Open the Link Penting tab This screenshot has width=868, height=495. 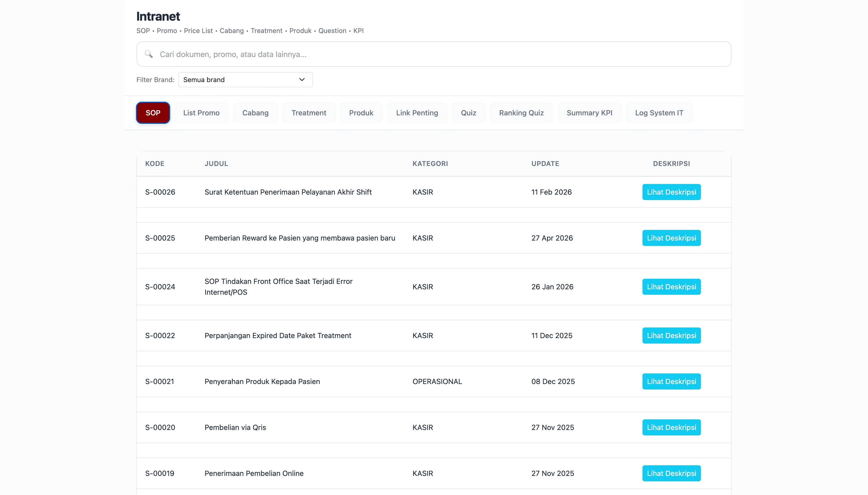click(x=417, y=113)
